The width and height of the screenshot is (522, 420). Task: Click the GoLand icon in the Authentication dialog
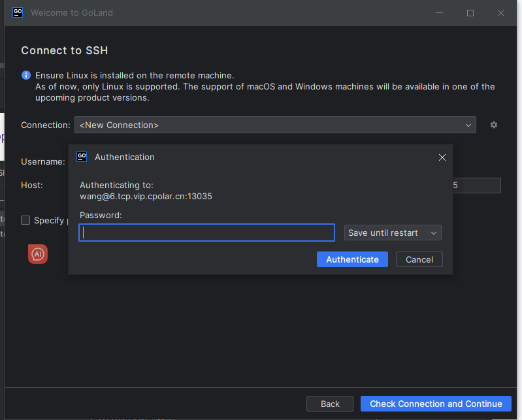coord(82,157)
